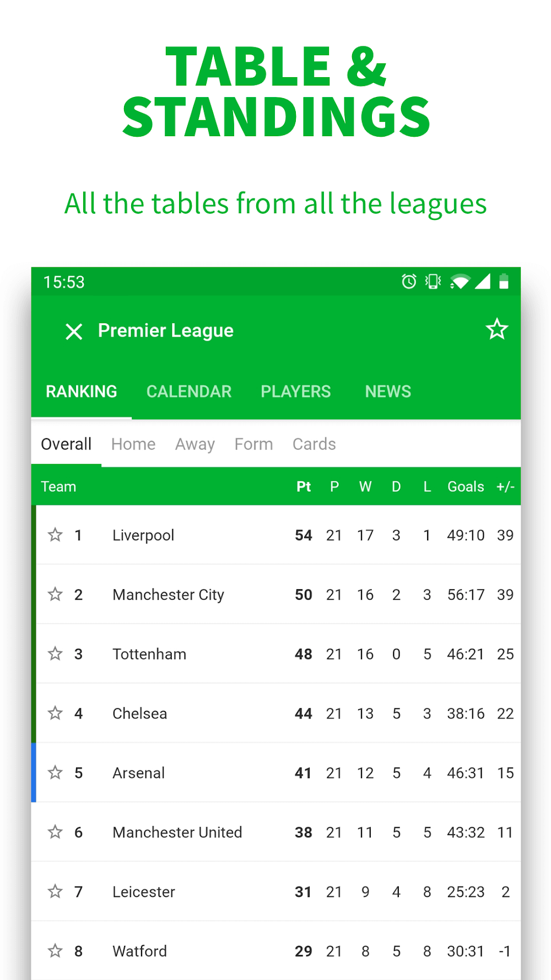Favorite the Premier League with header star
This screenshot has width=551, height=980.
[496, 330]
